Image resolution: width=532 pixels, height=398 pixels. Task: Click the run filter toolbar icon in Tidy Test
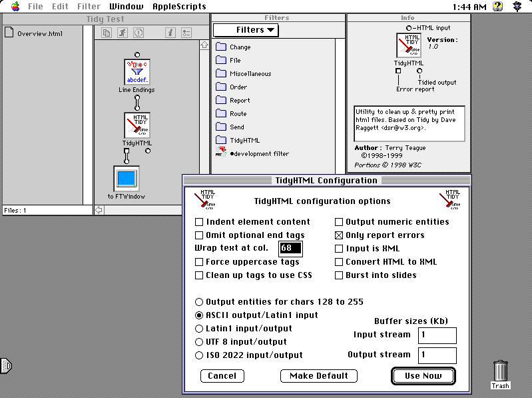pos(123,33)
